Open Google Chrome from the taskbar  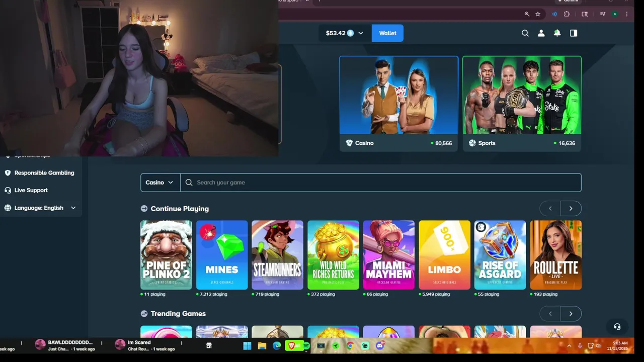(x=350, y=346)
